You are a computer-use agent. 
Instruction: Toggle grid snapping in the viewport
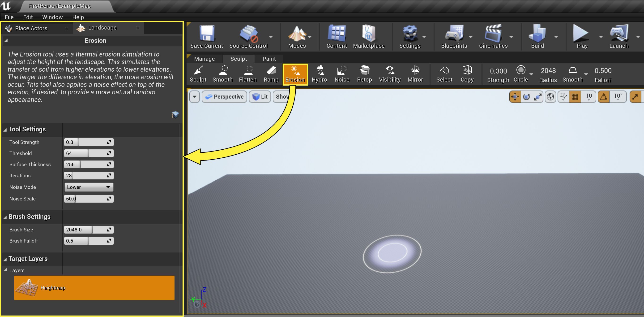575,97
